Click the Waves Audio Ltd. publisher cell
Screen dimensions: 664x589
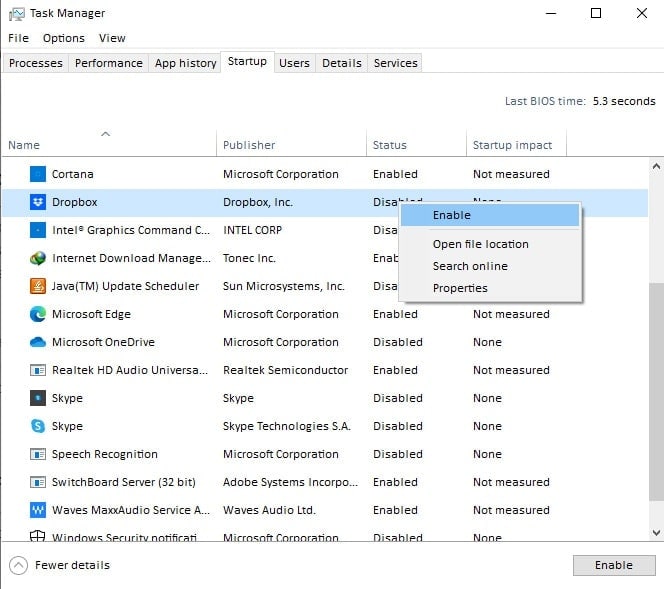click(269, 510)
